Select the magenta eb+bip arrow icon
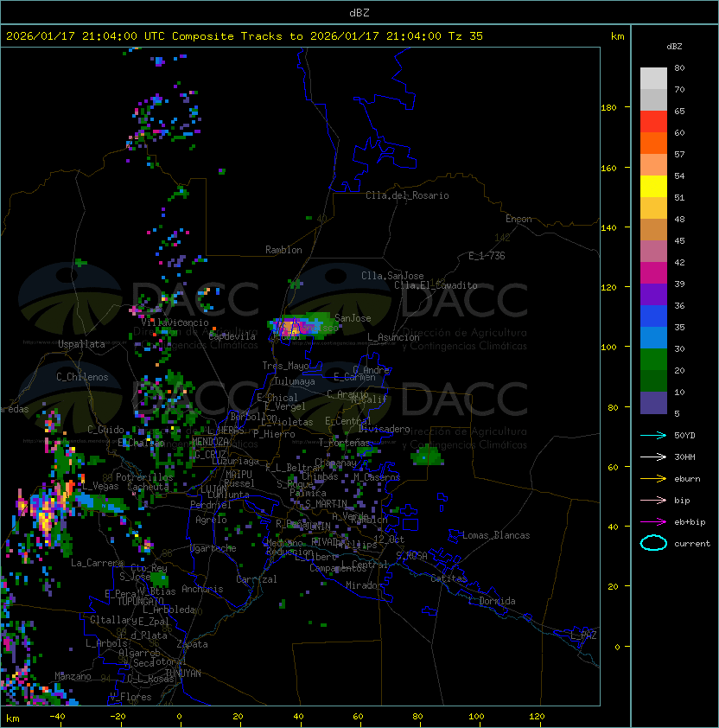The height and width of the screenshot is (728, 719). [653, 521]
